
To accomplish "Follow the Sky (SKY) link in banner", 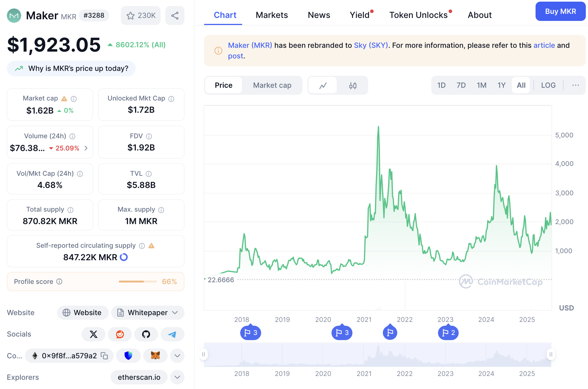I will tap(371, 45).
